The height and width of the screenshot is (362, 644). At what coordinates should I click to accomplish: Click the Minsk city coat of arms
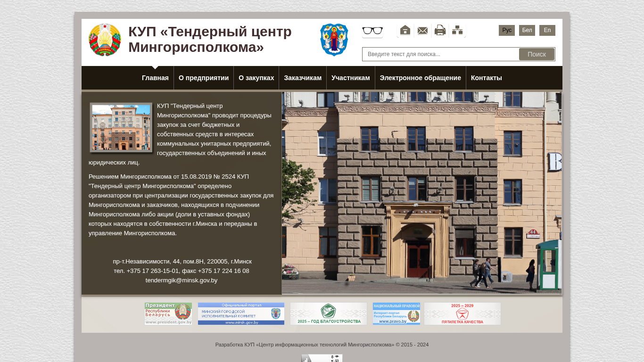click(334, 40)
